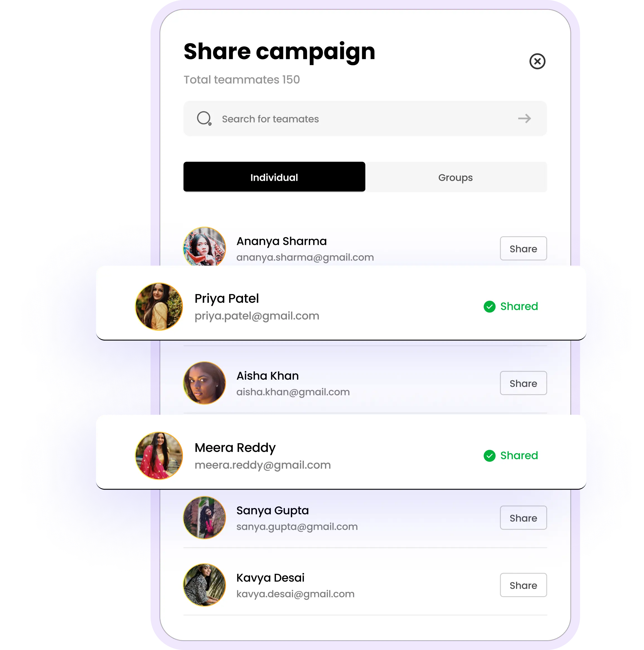Submit search with the arrow icon
This screenshot has height=650, width=644.
click(x=524, y=119)
